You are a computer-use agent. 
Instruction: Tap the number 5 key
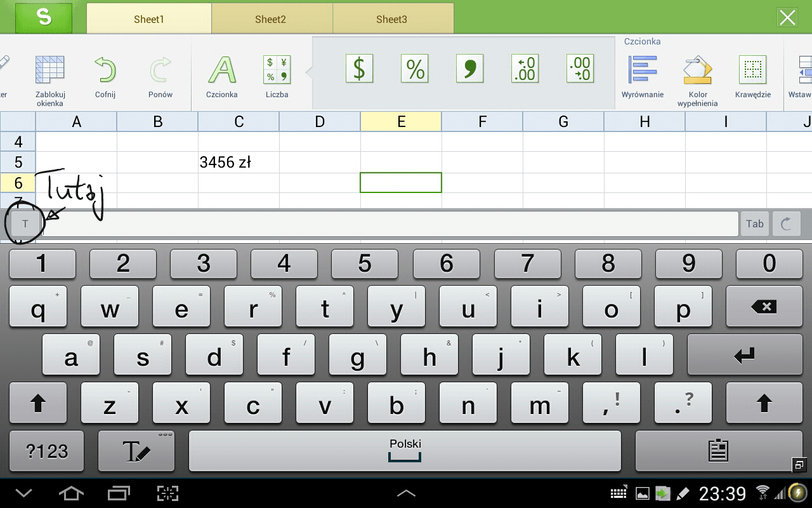pyautogui.click(x=365, y=264)
